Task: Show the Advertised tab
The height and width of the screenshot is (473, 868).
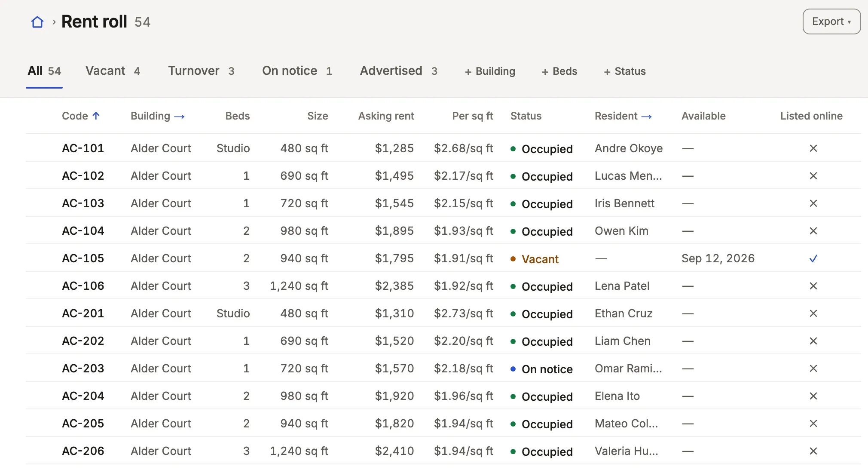Action: pyautogui.click(x=399, y=71)
